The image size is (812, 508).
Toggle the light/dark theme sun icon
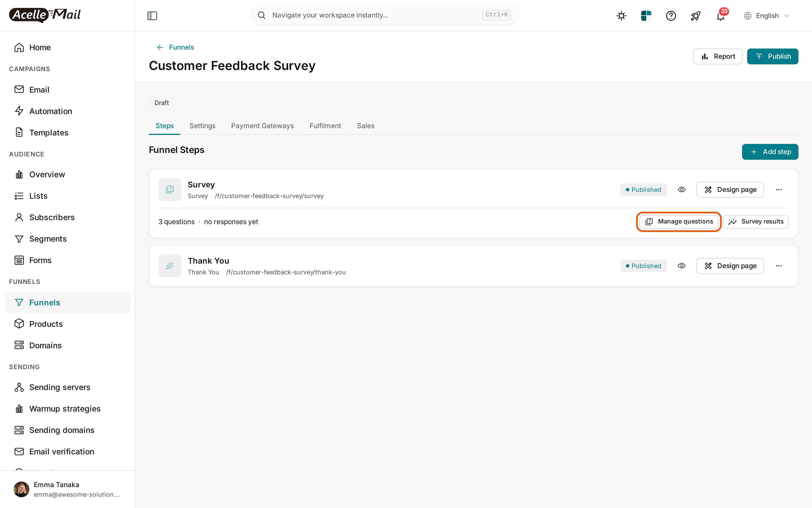621,16
